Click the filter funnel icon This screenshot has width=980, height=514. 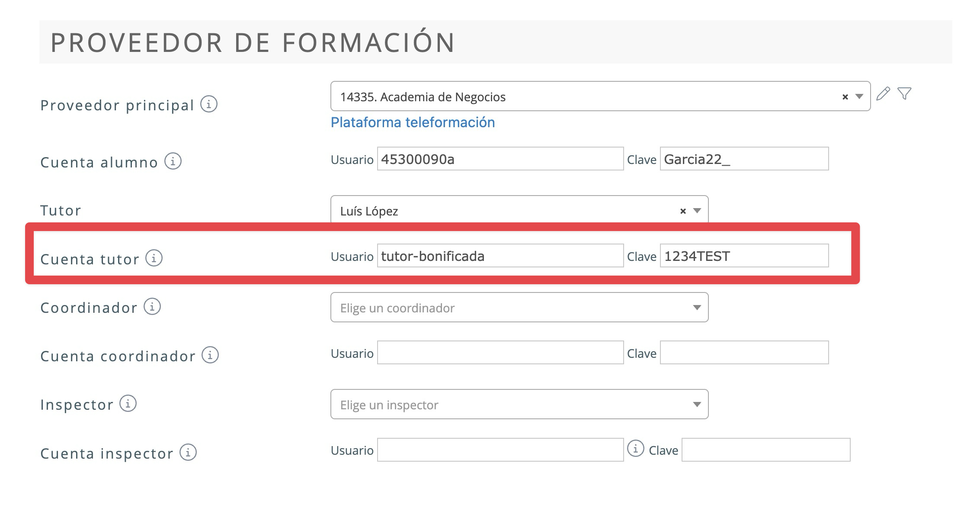[904, 93]
